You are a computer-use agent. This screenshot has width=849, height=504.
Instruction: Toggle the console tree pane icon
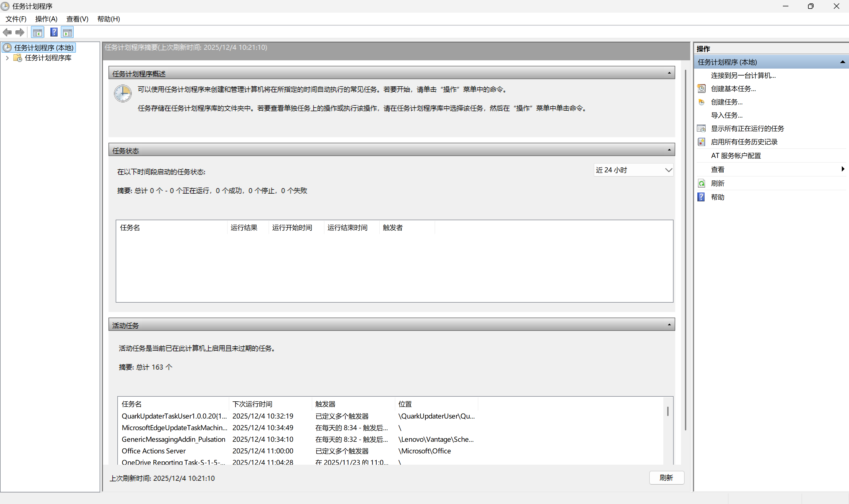37,33
